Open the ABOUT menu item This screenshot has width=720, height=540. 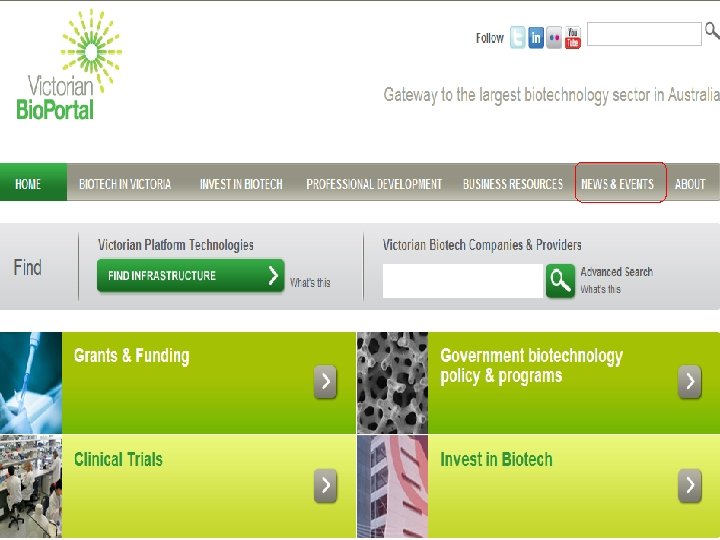click(690, 184)
